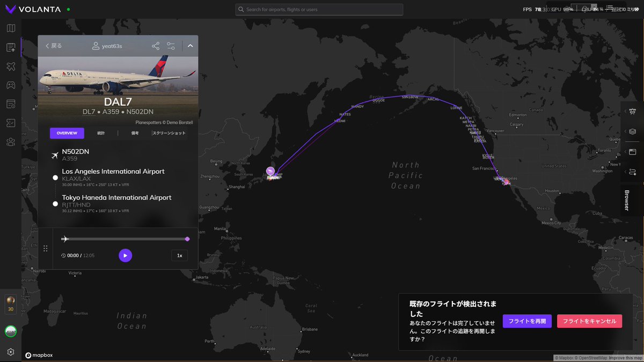Click the green connection status dot
The image size is (644, 362).
68,10
